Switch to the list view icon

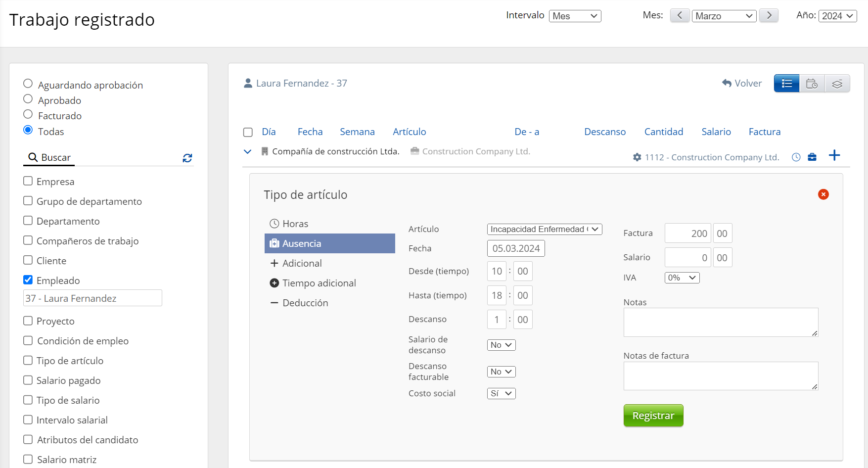click(786, 84)
